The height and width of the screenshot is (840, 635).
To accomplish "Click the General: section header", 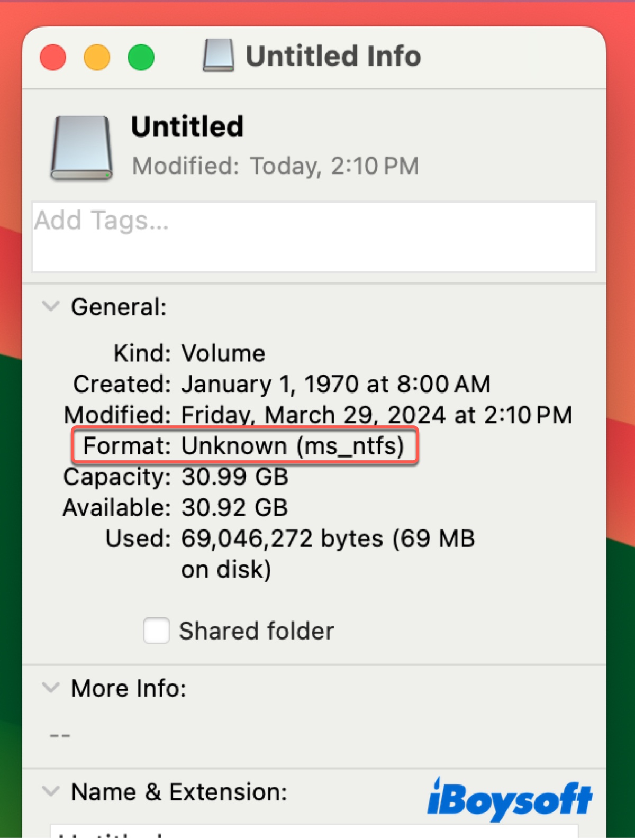I will click(119, 307).
